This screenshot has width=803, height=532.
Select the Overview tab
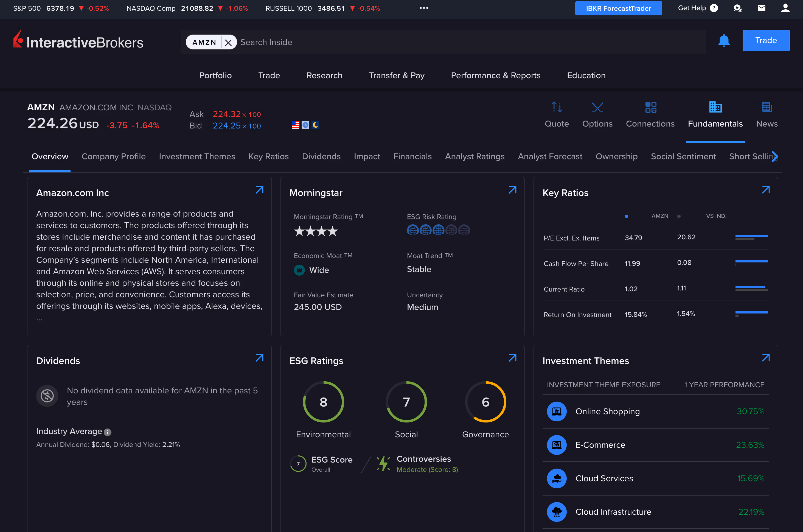50,156
